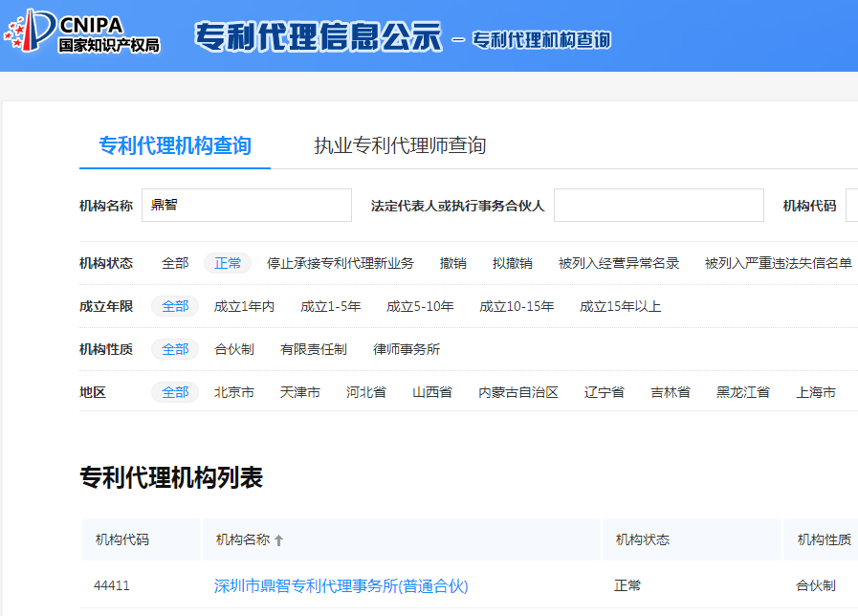Click the CNIPA logo icon
Screen dimensions: 858x616
pos(30,31)
